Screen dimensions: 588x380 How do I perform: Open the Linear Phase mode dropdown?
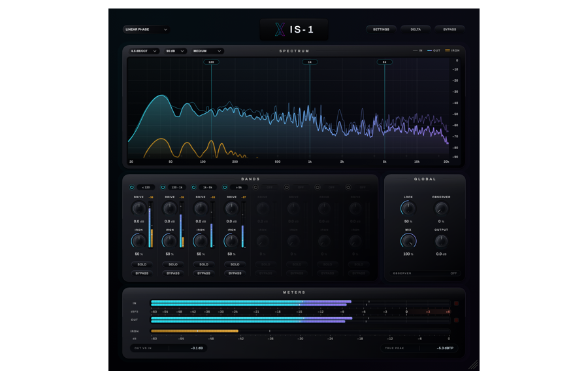146,29
